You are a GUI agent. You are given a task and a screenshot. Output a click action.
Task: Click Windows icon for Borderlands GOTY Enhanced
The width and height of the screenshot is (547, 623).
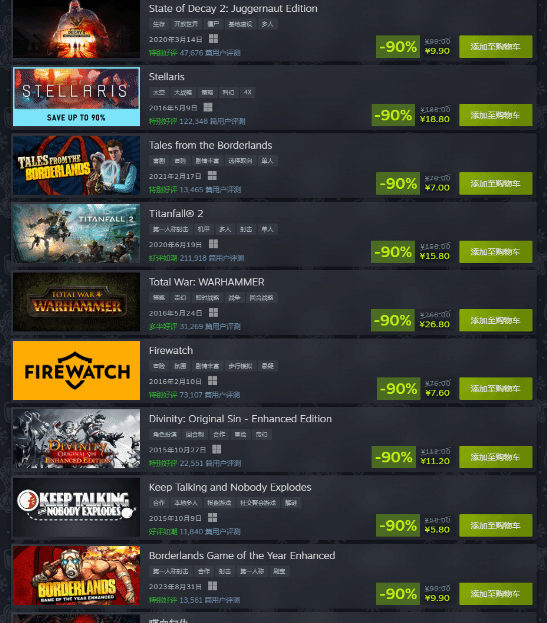click(213, 586)
